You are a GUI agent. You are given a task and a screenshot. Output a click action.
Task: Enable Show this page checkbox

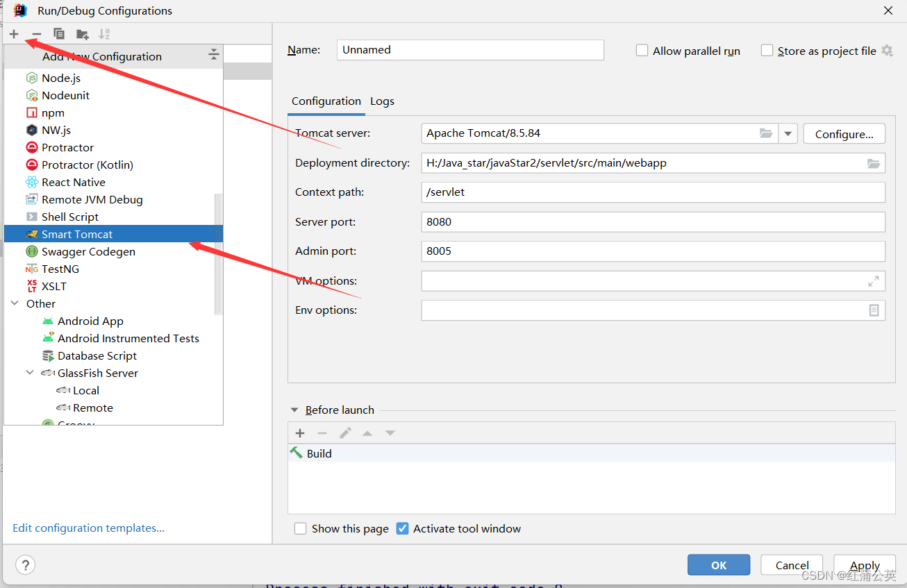pos(300,529)
